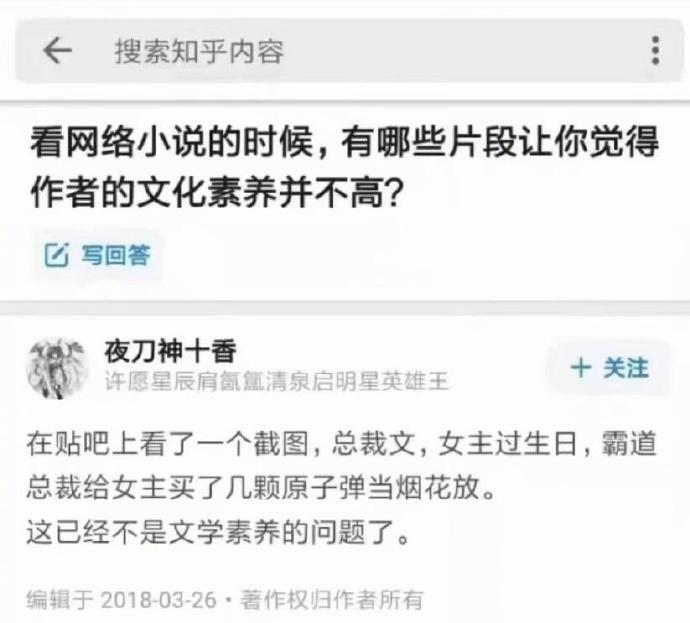This screenshot has height=623, width=690.
Task: Tap the answer line starting 在贴吧上看了
Action: 341,444
